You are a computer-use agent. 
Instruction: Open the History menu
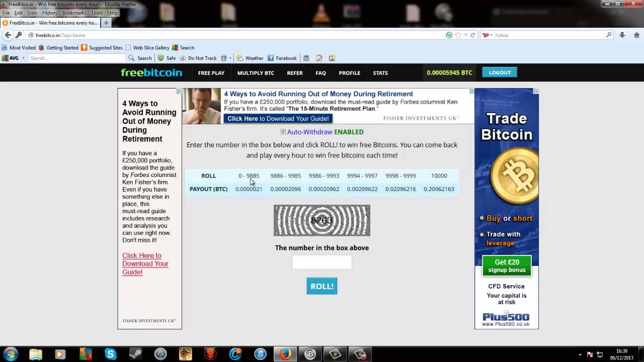[49, 13]
